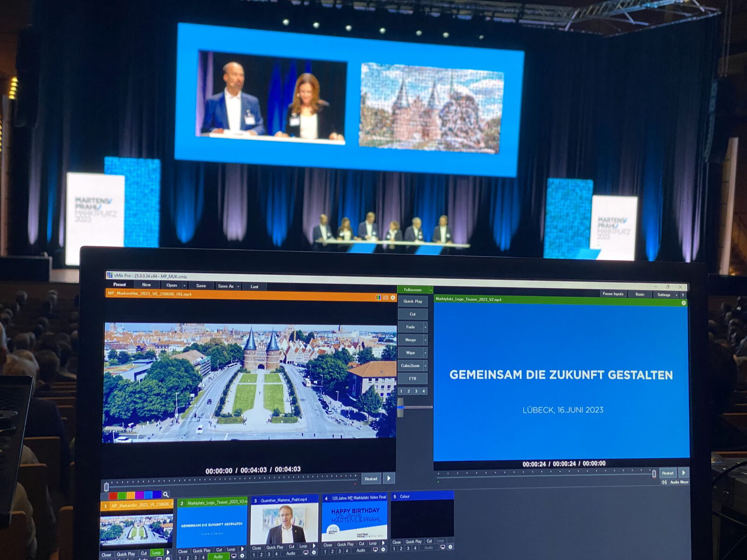
Task: Open the preview input settings gear
Action: [x=393, y=298]
